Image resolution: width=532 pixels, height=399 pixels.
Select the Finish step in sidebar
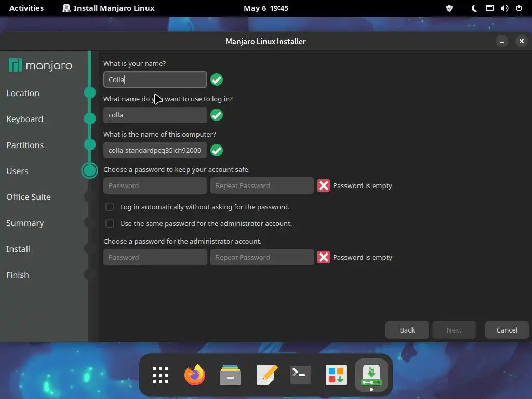(x=17, y=275)
